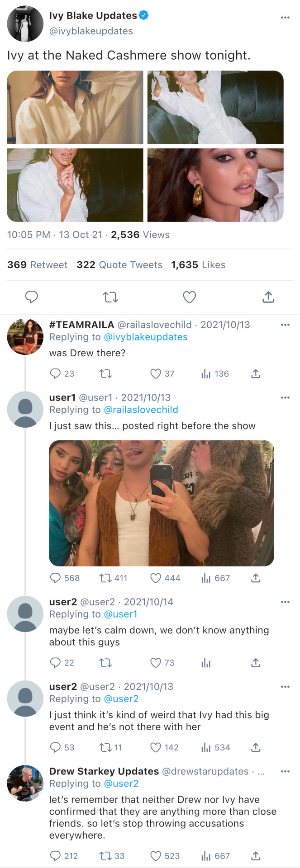Open the @ivyblakeupdates mention link

pyautogui.click(x=146, y=337)
